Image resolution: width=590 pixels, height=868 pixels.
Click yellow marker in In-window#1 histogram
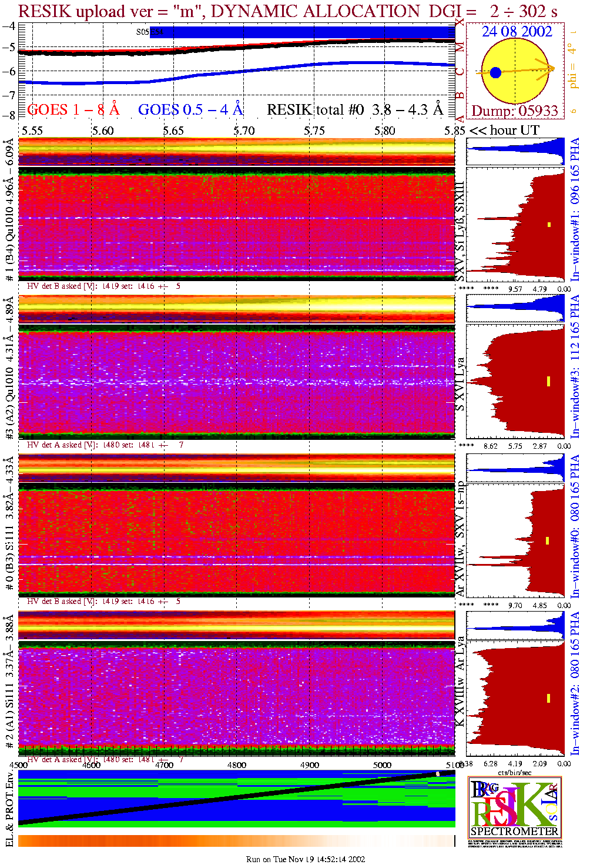[x=549, y=224]
